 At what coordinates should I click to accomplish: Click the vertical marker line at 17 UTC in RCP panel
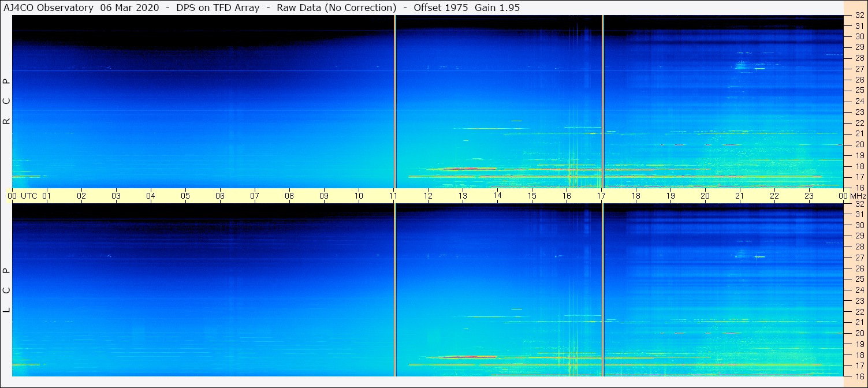coord(603,102)
